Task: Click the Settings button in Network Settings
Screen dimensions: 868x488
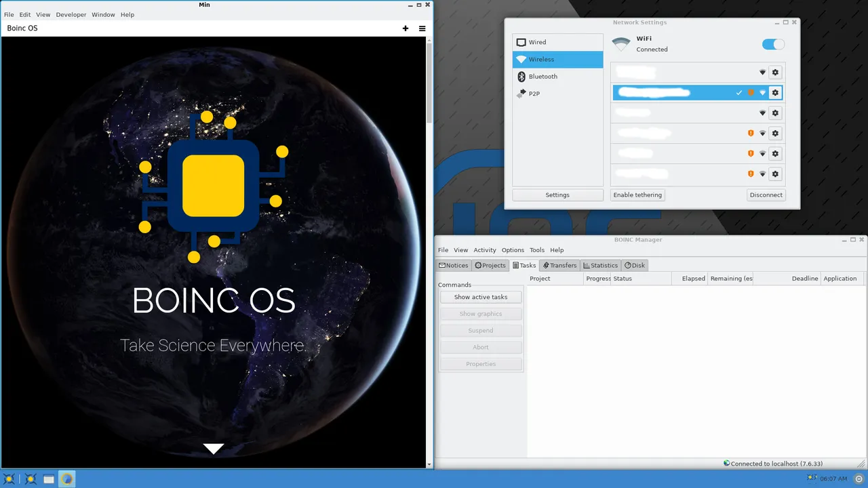Action: pos(557,195)
